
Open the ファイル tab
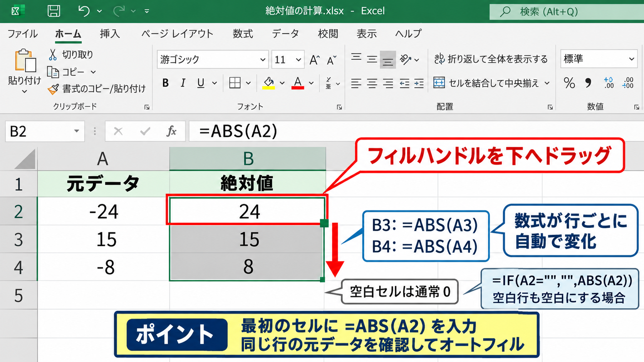tap(23, 34)
